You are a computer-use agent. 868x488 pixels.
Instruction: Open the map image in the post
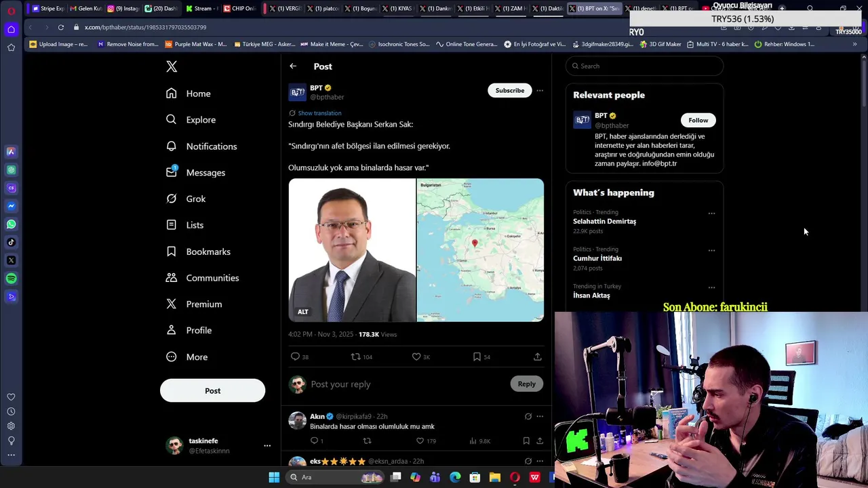[480, 250]
